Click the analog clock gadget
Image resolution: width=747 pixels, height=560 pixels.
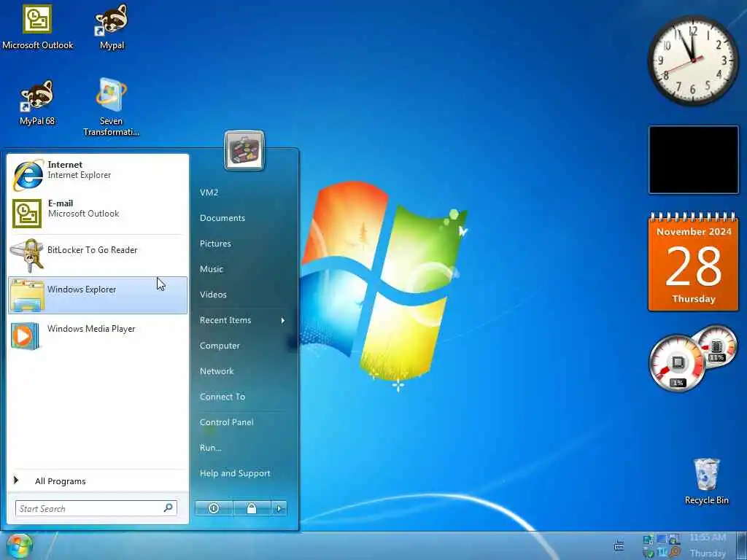pos(693,60)
